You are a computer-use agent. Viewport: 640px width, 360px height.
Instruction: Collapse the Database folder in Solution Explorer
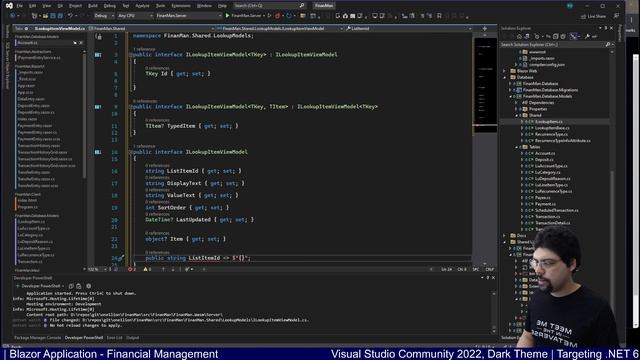pos(505,77)
